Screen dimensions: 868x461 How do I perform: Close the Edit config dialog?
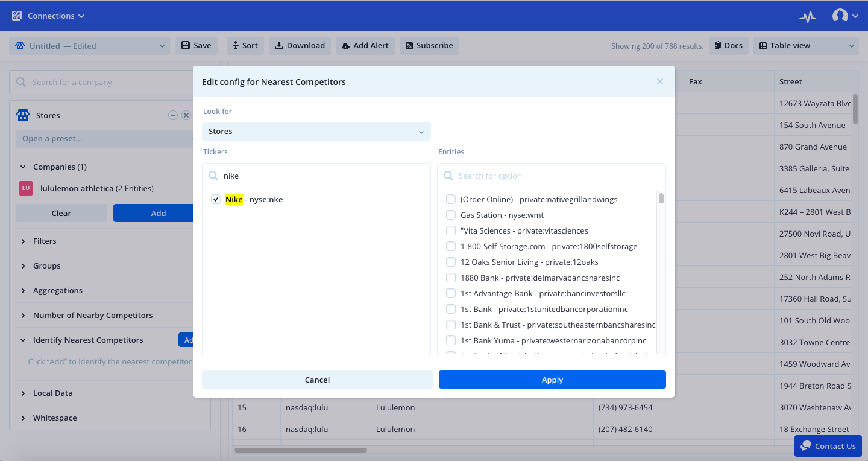[660, 81]
